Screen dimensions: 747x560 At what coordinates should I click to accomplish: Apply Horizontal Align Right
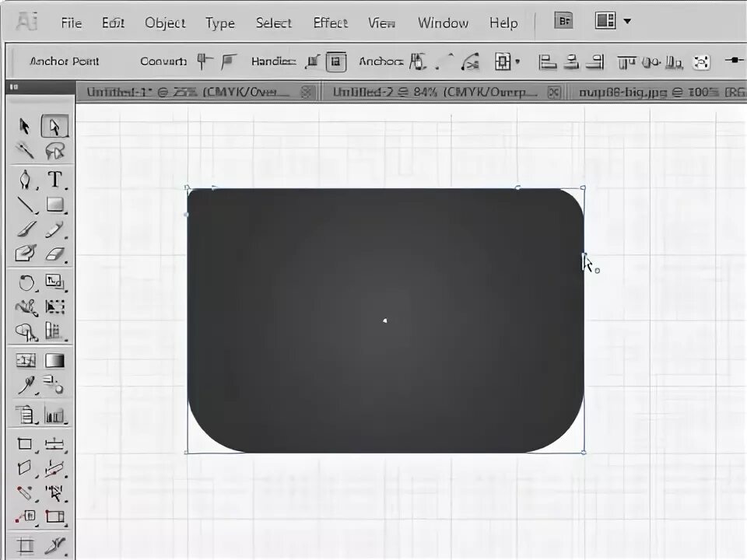[595, 62]
